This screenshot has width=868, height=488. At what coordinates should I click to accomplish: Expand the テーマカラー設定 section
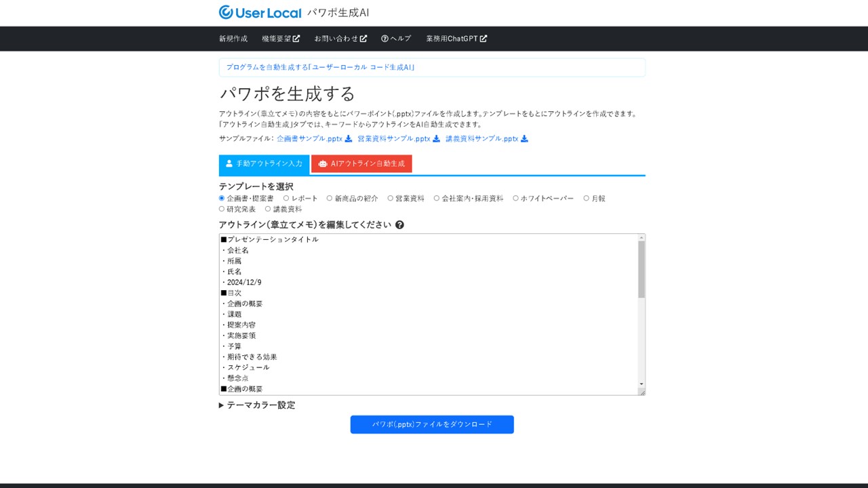coord(258,405)
